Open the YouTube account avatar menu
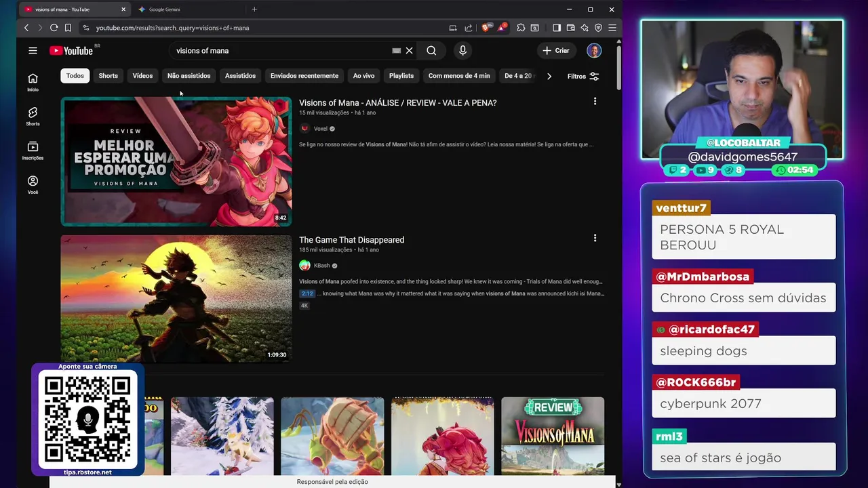Viewport: 868px width, 488px height. coord(594,51)
